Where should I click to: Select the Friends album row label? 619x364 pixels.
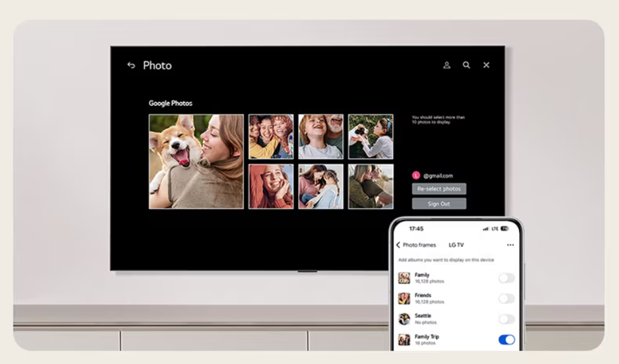(x=423, y=296)
